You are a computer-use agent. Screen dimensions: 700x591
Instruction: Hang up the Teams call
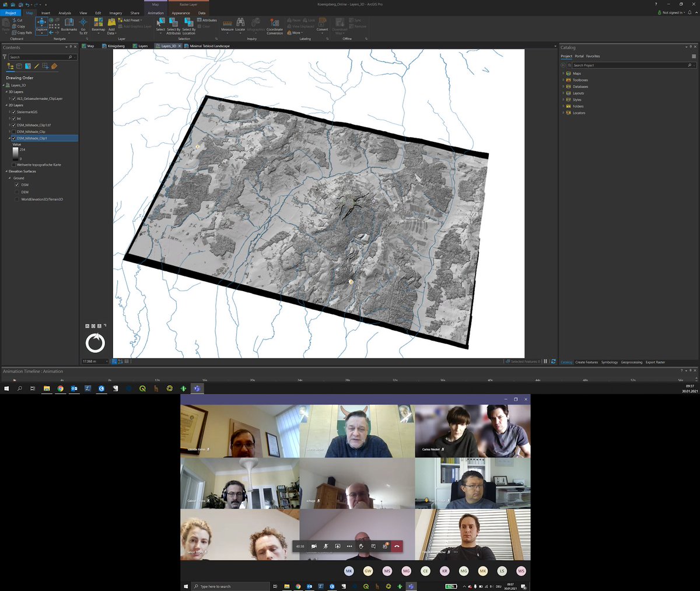(x=397, y=547)
